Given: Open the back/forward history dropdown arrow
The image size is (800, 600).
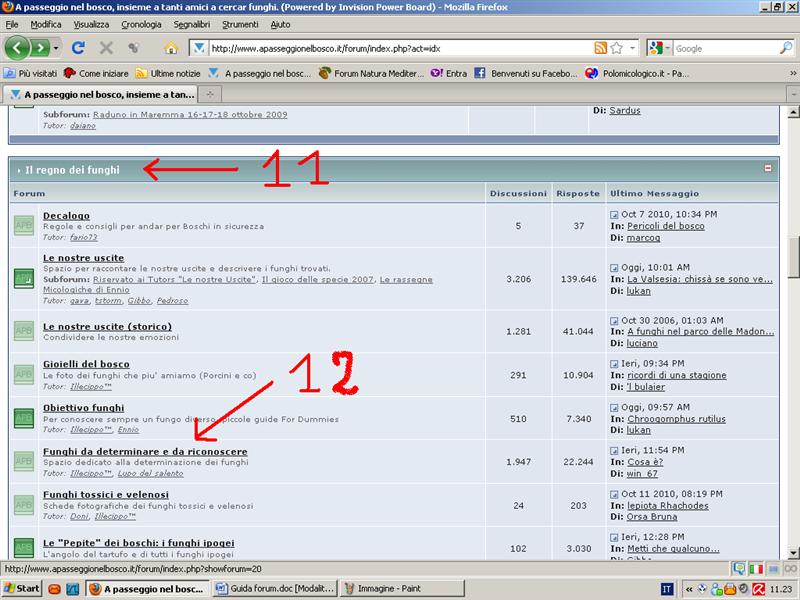Looking at the screenshot, I should [57, 48].
